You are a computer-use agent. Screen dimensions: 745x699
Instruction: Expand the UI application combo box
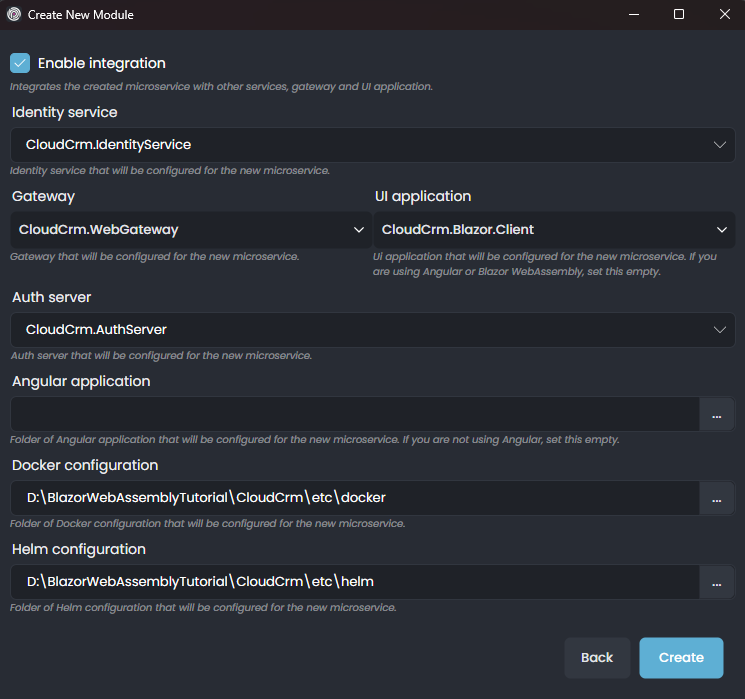pos(553,230)
